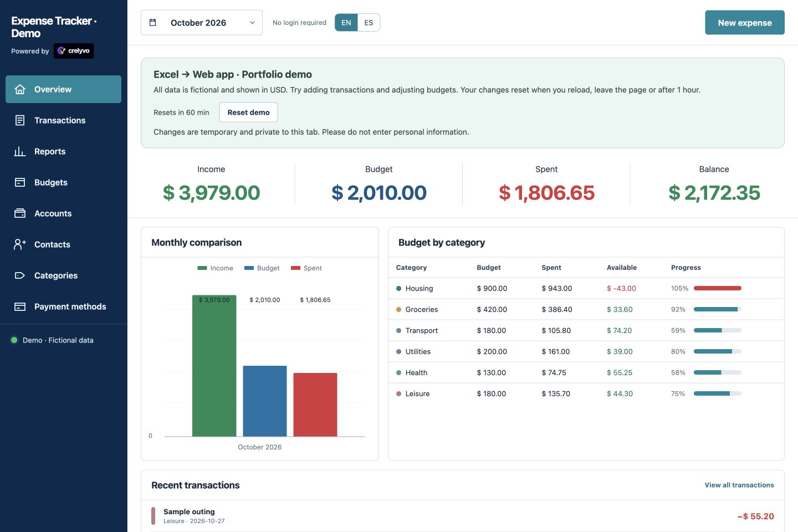Open the Budgets menu label
This screenshot has width=798, height=532.
[51, 182]
